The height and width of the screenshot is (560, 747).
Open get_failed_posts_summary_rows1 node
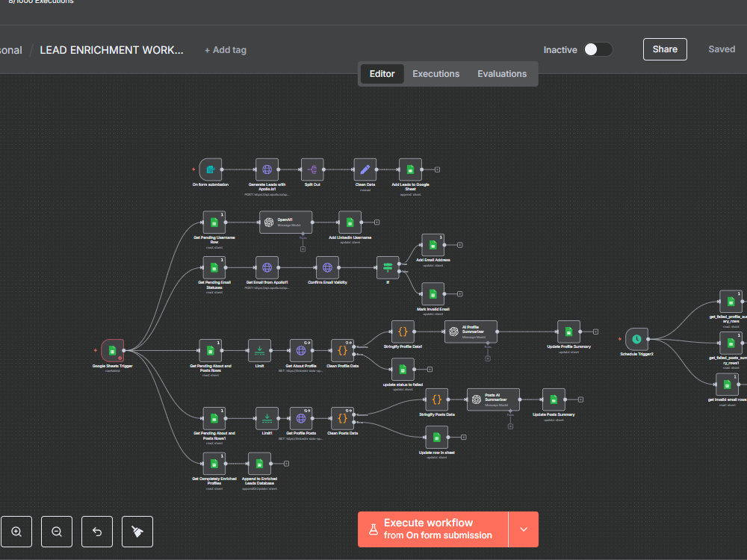(x=731, y=343)
